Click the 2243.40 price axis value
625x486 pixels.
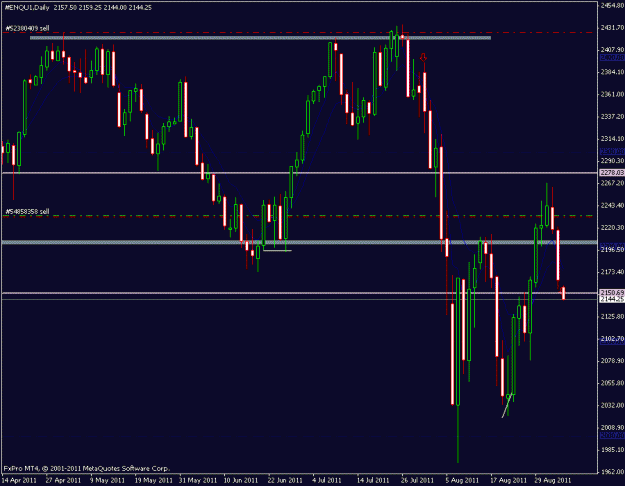coord(612,205)
